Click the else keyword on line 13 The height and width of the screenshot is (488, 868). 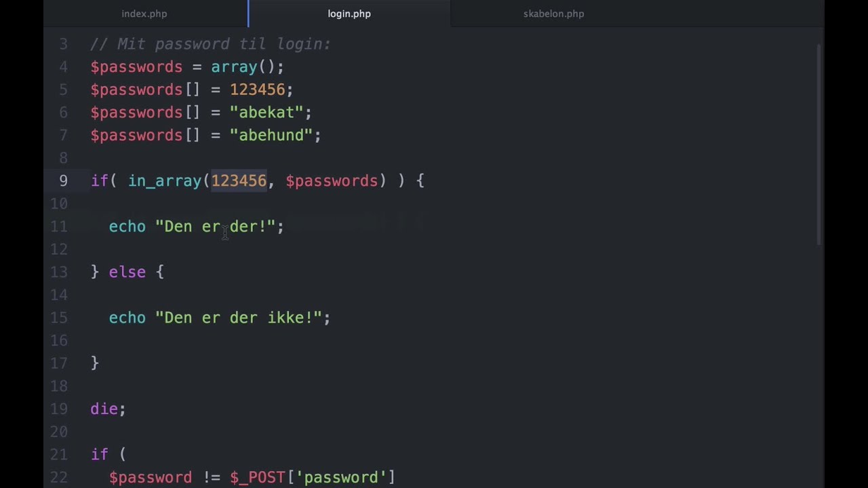tap(127, 271)
